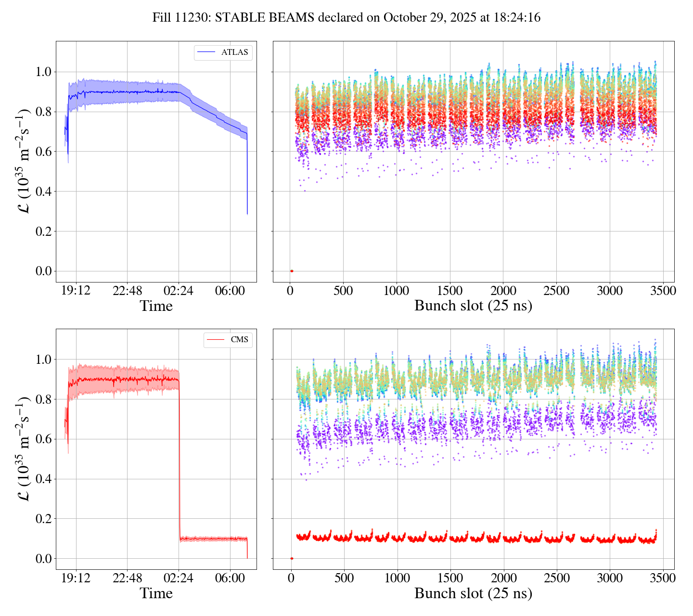Click the 22:48 tick label on ATLAS time axis

click(128, 291)
